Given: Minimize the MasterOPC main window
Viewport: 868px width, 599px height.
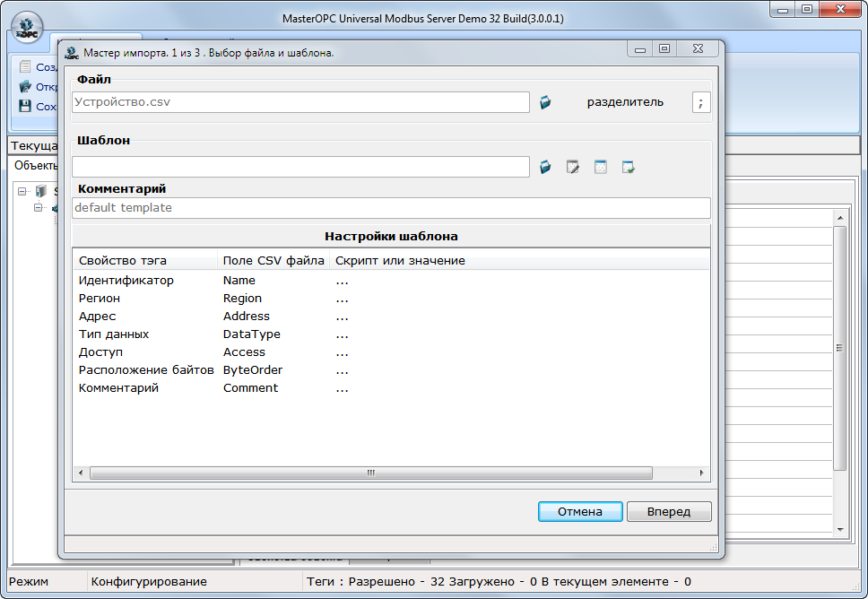Looking at the screenshot, I should (x=783, y=9).
